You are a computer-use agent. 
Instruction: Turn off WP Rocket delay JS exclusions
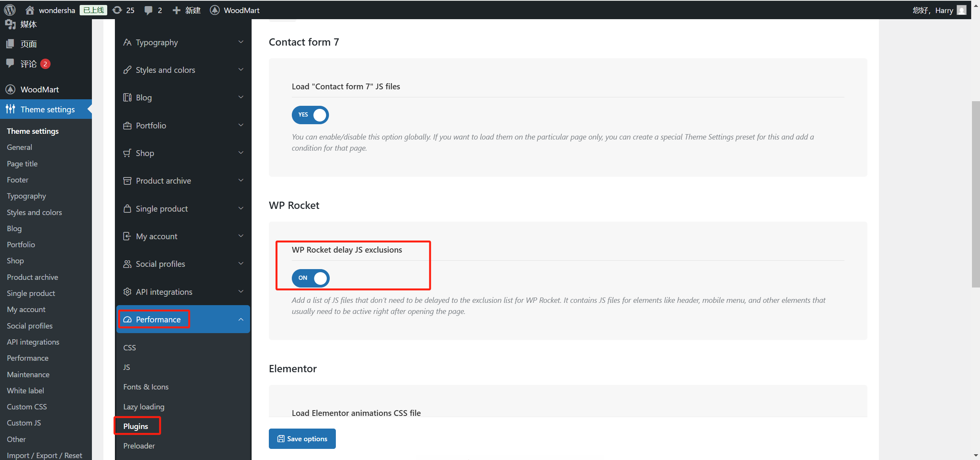[310, 278]
